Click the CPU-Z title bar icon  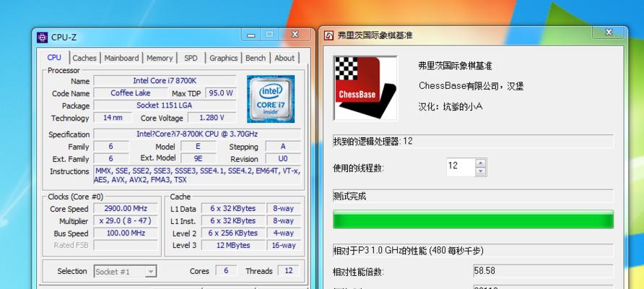click(x=43, y=38)
